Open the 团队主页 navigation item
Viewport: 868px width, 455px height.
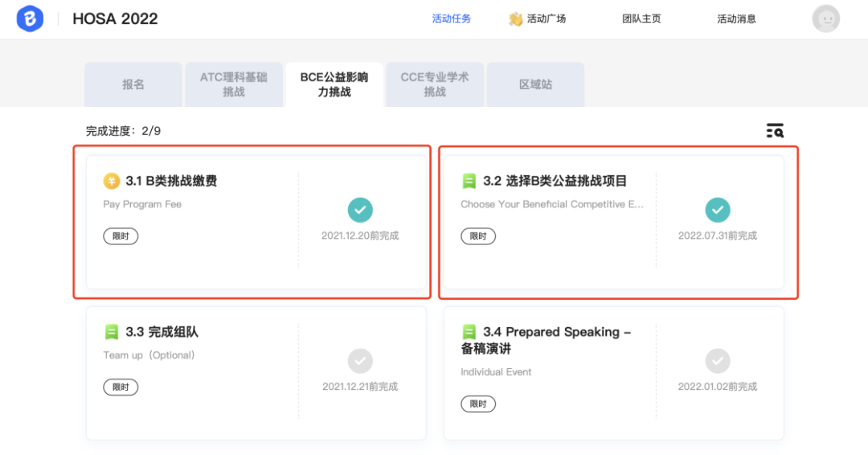(641, 18)
